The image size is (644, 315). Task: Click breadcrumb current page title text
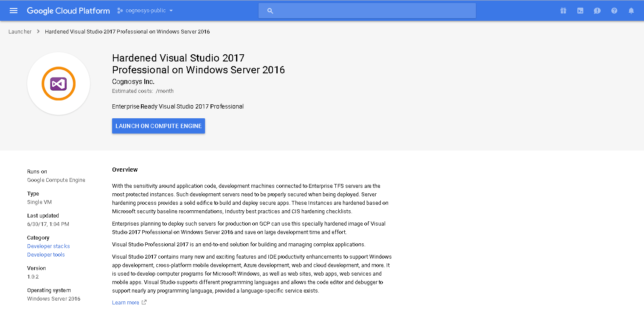pyautogui.click(x=127, y=31)
